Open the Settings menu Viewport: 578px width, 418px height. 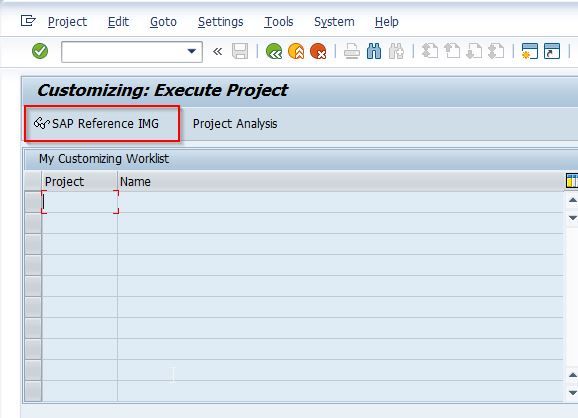[x=220, y=22]
